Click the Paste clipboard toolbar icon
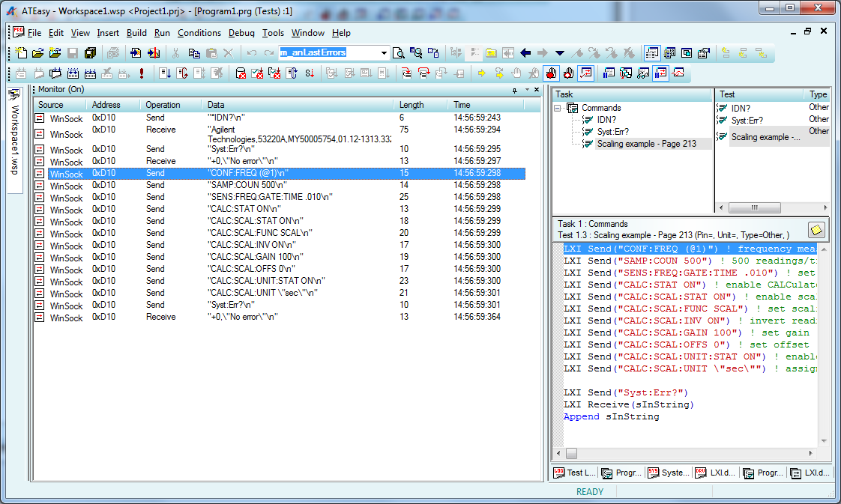 tap(211, 52)
